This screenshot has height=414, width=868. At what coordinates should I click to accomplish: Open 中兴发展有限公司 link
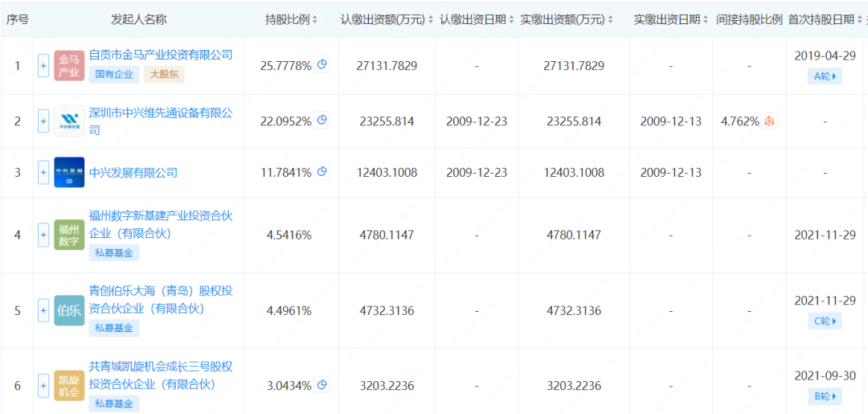133,173
